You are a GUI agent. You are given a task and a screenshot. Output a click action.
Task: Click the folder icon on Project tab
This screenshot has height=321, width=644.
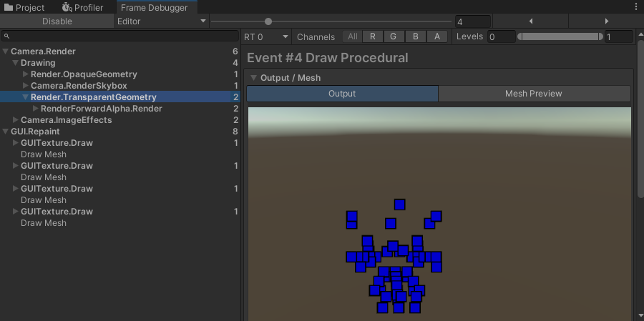(9, 7)
